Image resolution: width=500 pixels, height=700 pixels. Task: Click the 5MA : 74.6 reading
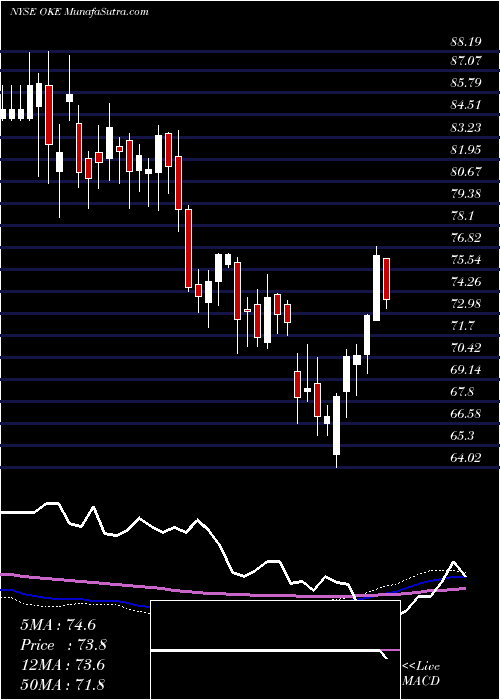(x=58, y=625)
